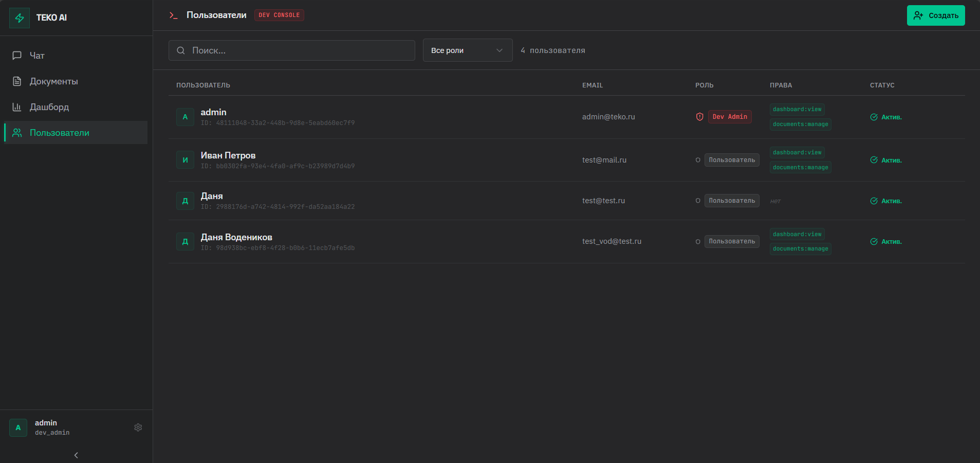Click the РОЛЬ column header
The width and height of the screenshot is (980, 463).
click(704, 85)
